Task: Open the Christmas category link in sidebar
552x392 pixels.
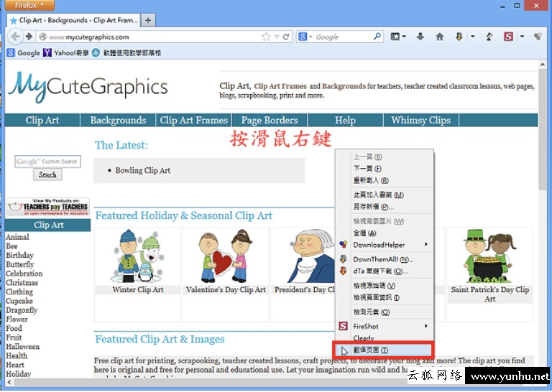Action: point(22,283)
